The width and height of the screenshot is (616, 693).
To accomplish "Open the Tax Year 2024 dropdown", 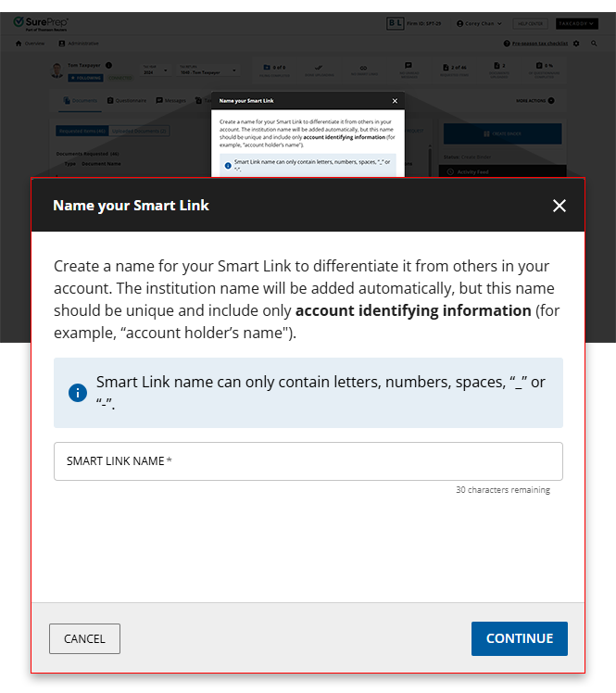I will (x=156, y=69).
